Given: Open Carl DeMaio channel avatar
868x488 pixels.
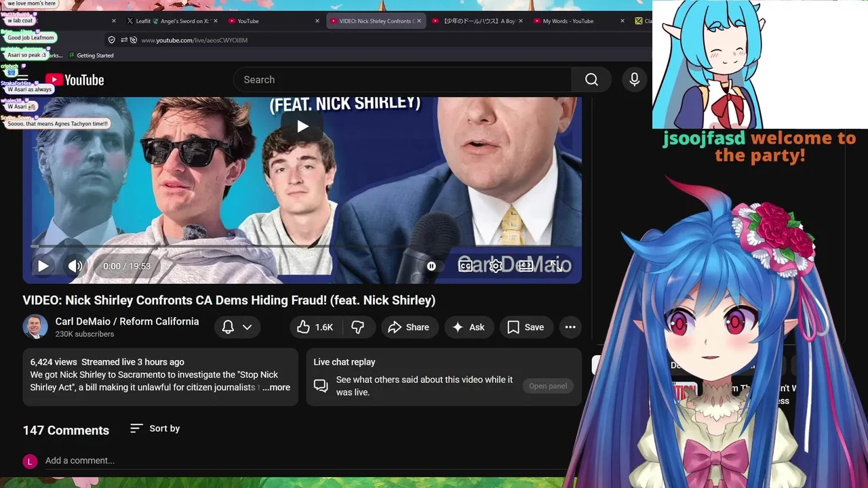Looking at the screenshot, I should tap(35, 327).
